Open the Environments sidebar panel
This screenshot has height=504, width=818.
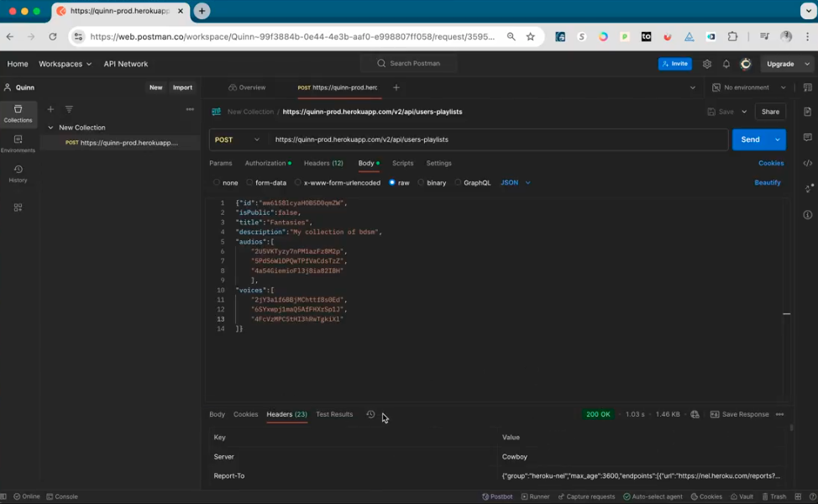[18, 144]
